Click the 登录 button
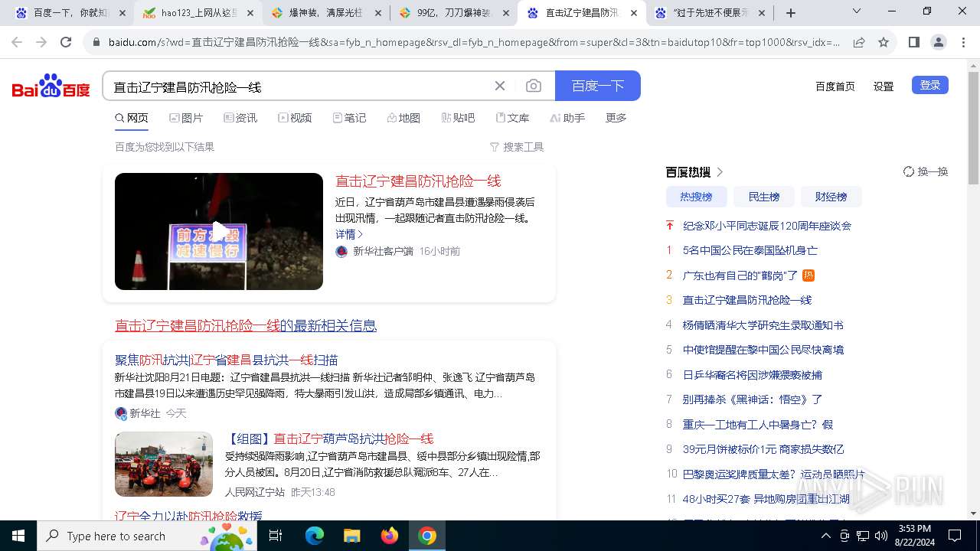Viewport: 980px width, 551px height. 930,85
